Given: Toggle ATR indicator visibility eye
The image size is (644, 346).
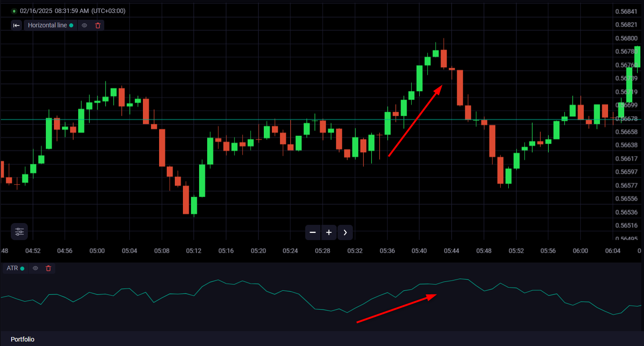Looking at the screenshot, I should [x=36, y=268].
